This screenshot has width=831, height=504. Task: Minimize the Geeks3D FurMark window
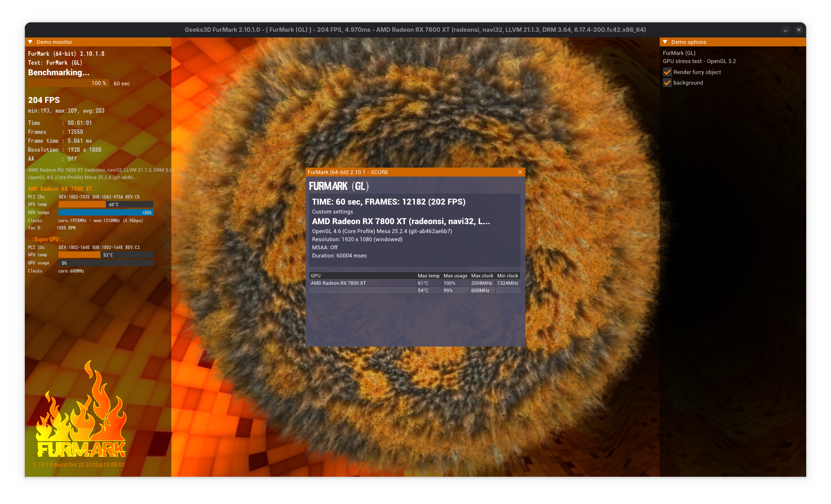785,30
